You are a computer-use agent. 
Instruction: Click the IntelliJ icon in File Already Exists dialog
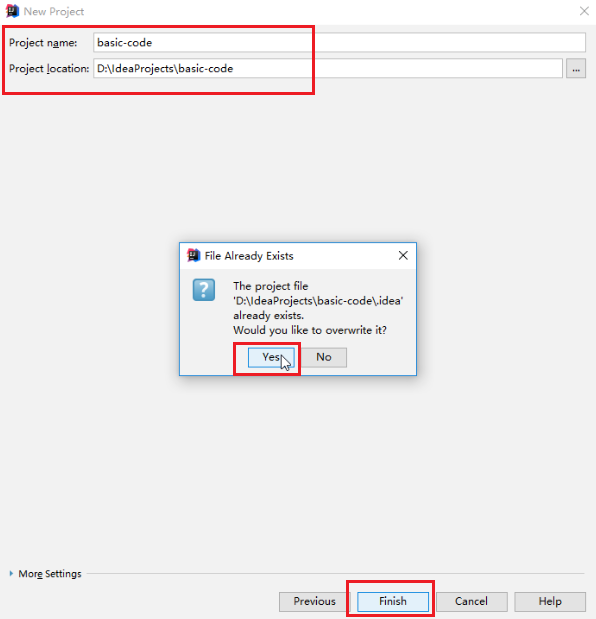pos(193,255)
